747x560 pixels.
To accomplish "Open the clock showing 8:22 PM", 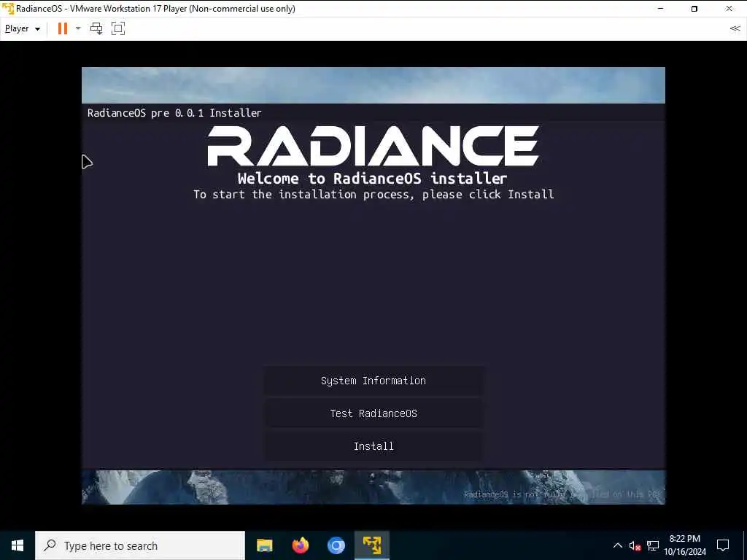I will pyautogui.click(x=685, y=545).
